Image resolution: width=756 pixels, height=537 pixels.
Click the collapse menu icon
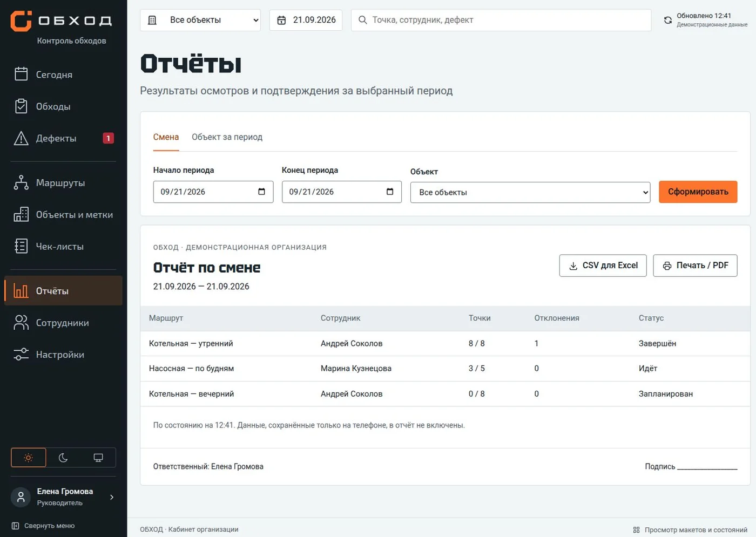[x=15, y=526]
